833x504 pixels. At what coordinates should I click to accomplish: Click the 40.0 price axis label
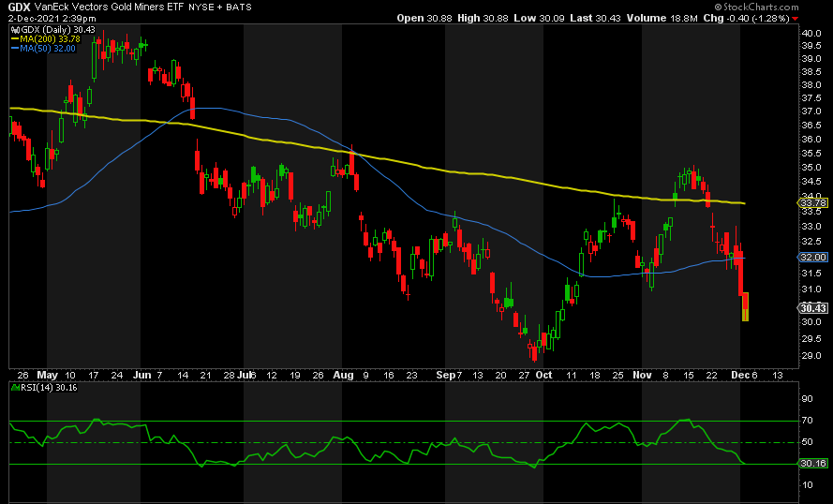pyautogui.click(x=811, y=33)
